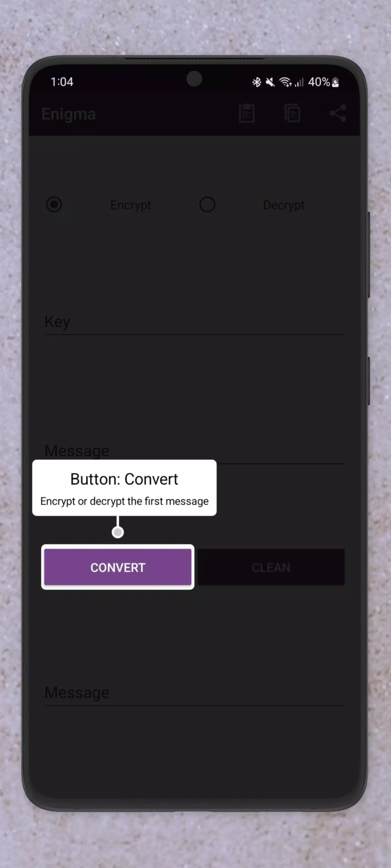
Task: Tap the Wi-Fi status icon
Action: click(x=285, y=82)
